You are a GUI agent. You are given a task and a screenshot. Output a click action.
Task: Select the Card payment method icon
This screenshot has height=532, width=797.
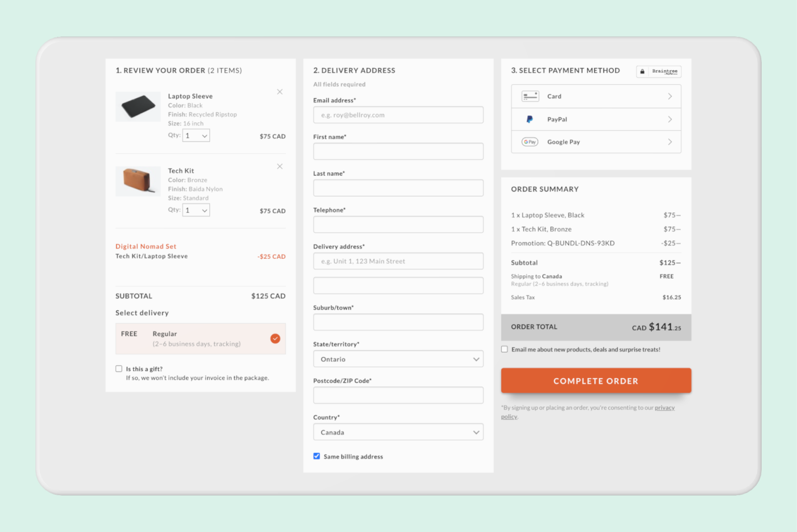pos(530,96)
